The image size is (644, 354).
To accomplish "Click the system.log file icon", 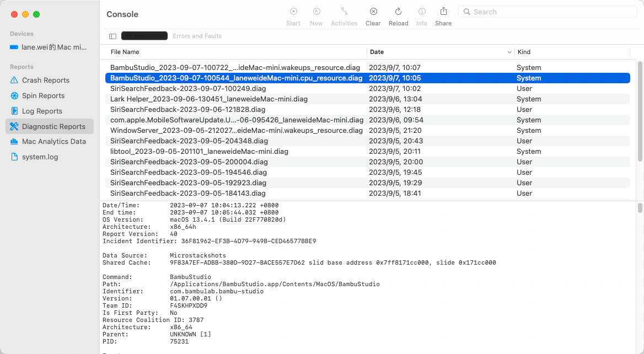I will point(14,157).
